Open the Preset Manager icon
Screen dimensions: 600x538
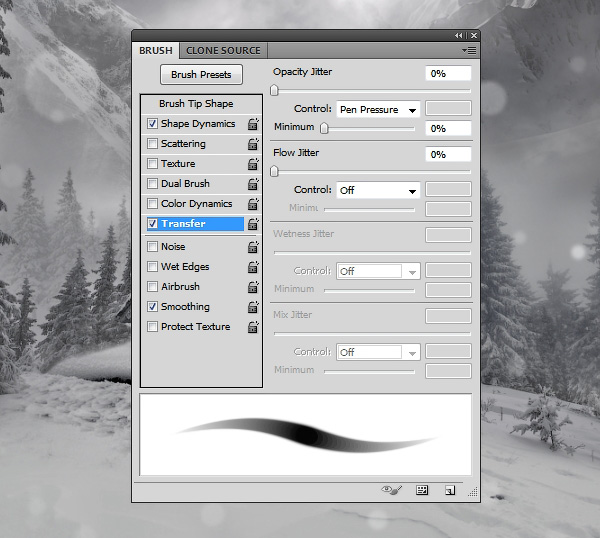[x=422, y=490]
